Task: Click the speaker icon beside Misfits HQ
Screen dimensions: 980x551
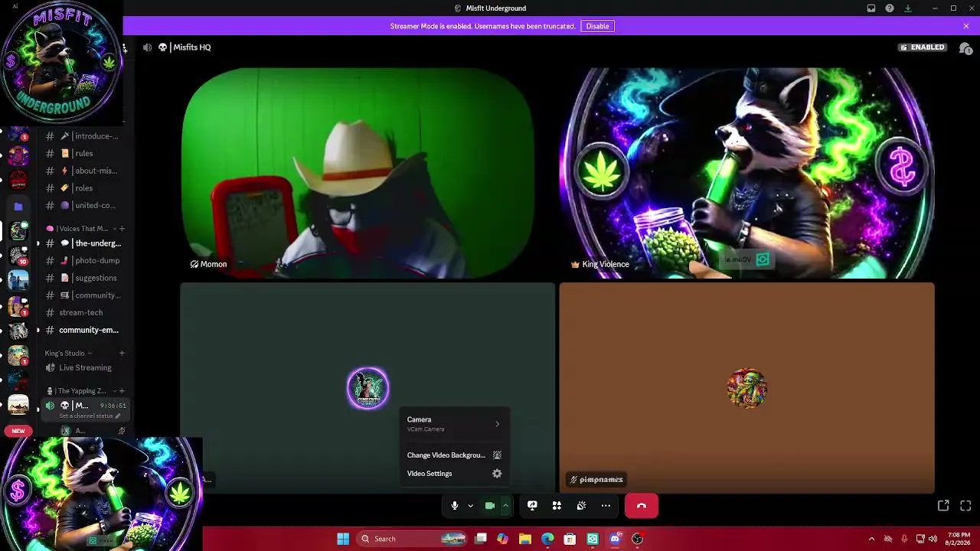Action: point(147,47)
